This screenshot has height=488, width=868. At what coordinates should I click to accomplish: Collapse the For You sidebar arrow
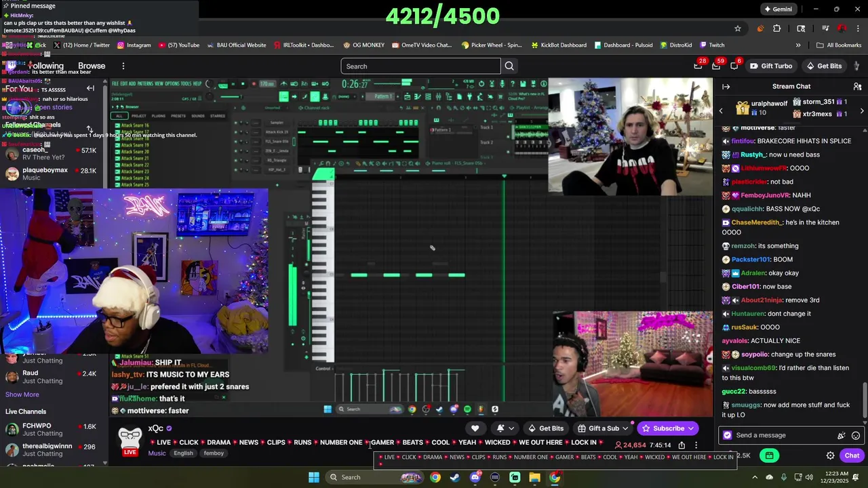click(90, 88)
